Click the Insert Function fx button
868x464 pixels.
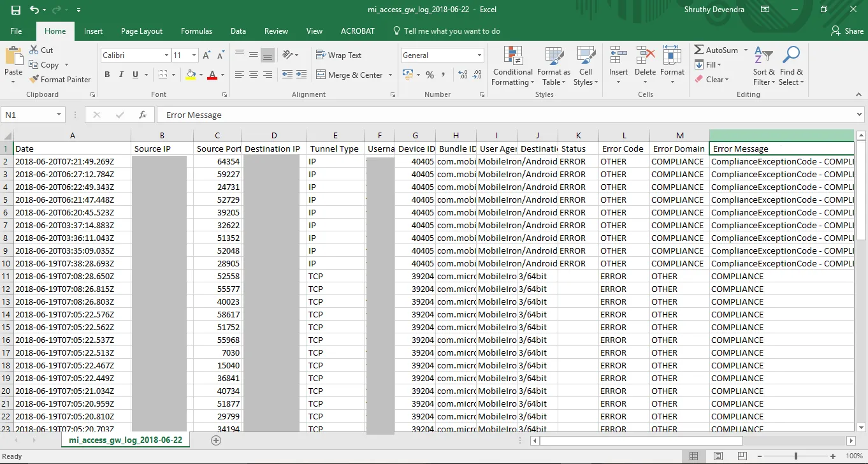coord(143,115)
